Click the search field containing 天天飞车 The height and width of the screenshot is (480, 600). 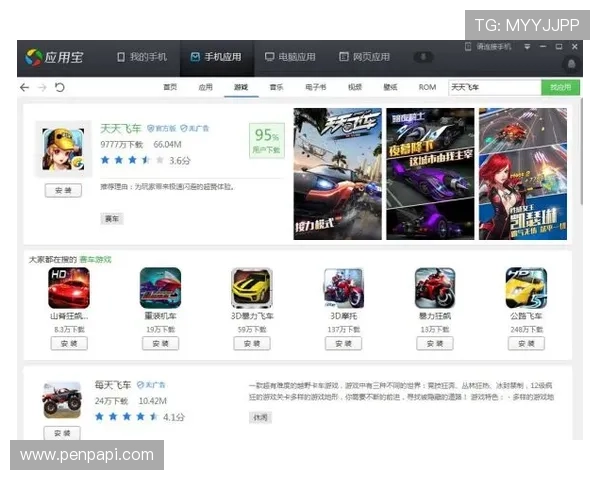point(495,88)
